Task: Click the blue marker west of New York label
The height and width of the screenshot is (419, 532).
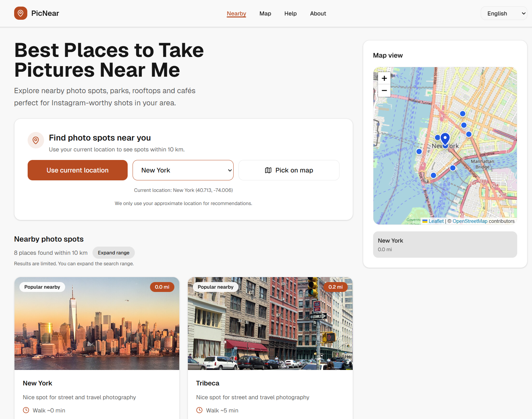Action: point(419,151)
